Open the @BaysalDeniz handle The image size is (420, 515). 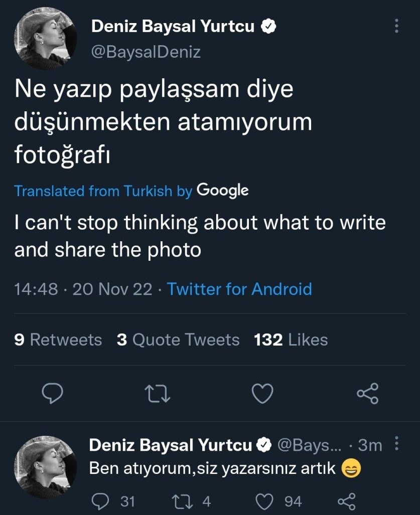(x=146, y=52)
